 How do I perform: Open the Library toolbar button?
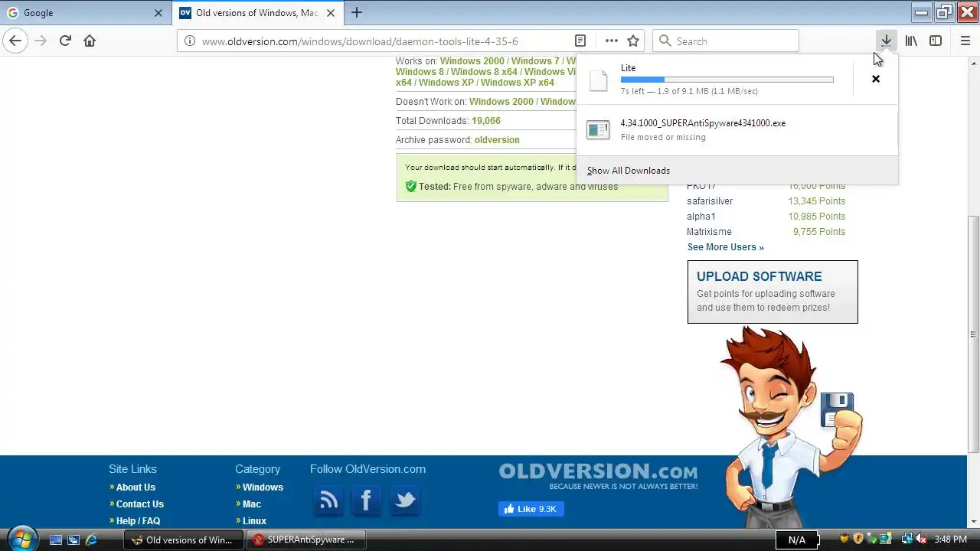911,41
